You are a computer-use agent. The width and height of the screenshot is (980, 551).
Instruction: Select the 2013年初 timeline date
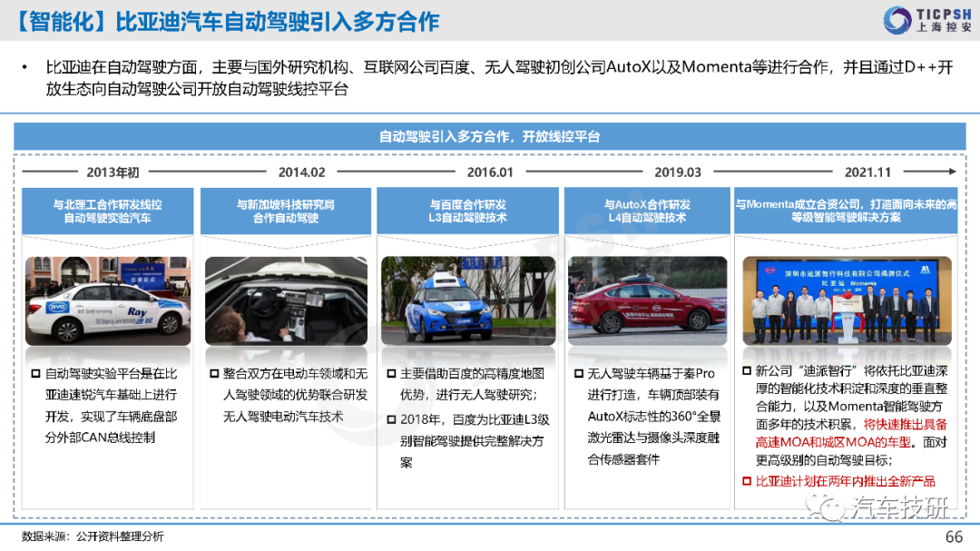[x=113, y=172]
